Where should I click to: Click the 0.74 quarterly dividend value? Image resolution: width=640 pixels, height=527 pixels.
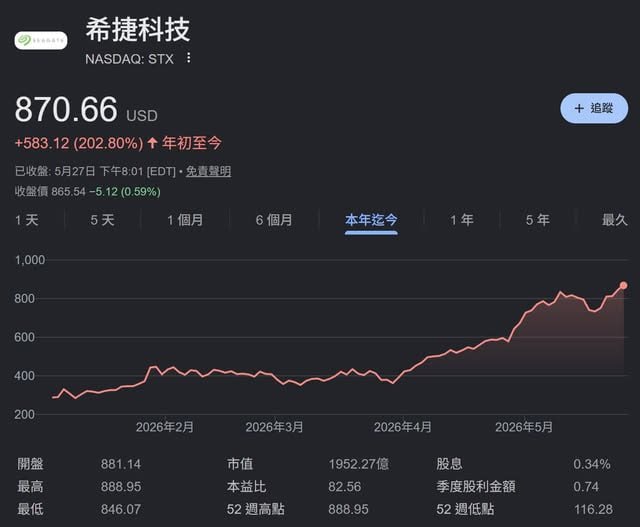[586, 487]
